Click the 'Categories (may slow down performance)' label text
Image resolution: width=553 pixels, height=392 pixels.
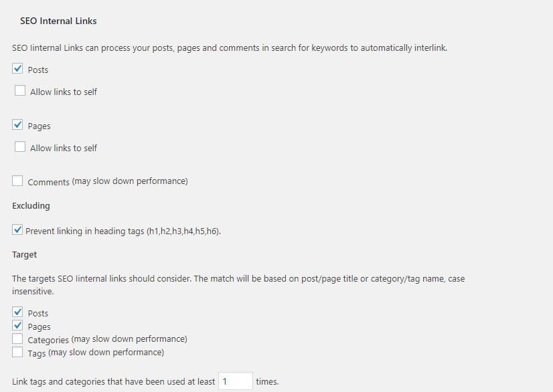pyautogui.click(x=107, y=339)
